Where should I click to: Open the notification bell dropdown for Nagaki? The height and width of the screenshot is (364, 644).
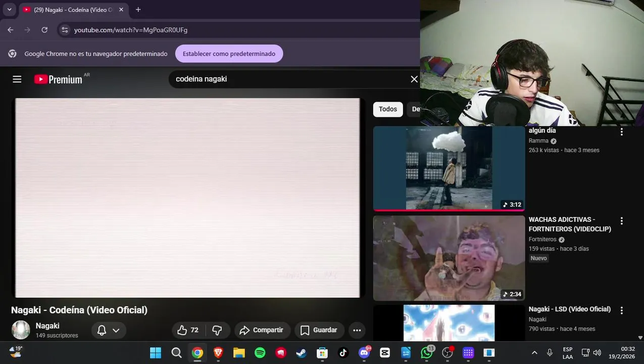tap(109, 330)
